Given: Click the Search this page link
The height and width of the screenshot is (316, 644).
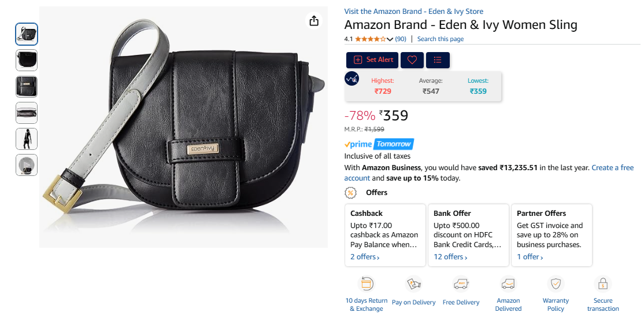Looking at the screenshot, I should [x=441, y=39].
